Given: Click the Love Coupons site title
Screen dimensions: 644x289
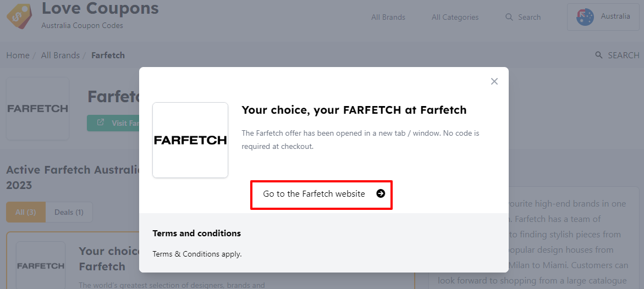Looking at the screenshot, I should 100,9.
